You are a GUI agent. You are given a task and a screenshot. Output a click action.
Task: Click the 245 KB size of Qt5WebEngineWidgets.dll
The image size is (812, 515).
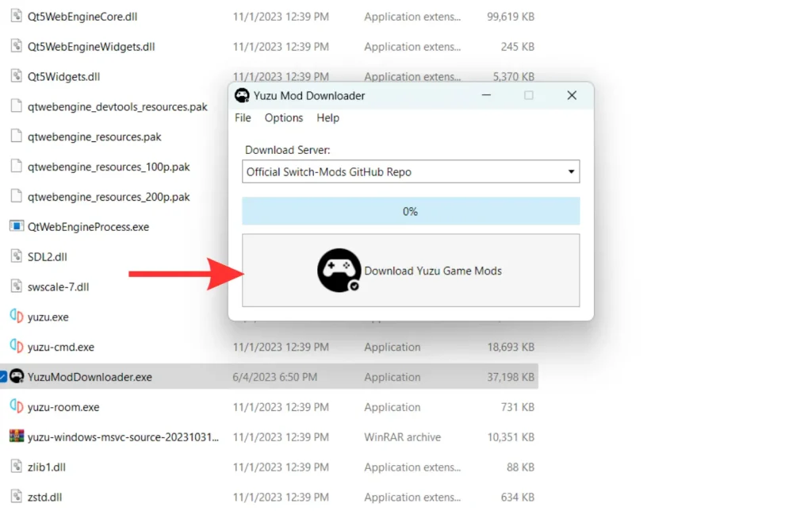(x=517, y=47)
